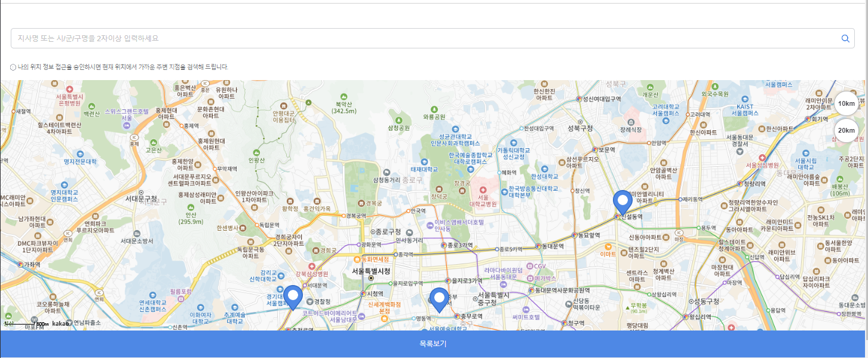Click the 성북구청 label

point(580,128)
